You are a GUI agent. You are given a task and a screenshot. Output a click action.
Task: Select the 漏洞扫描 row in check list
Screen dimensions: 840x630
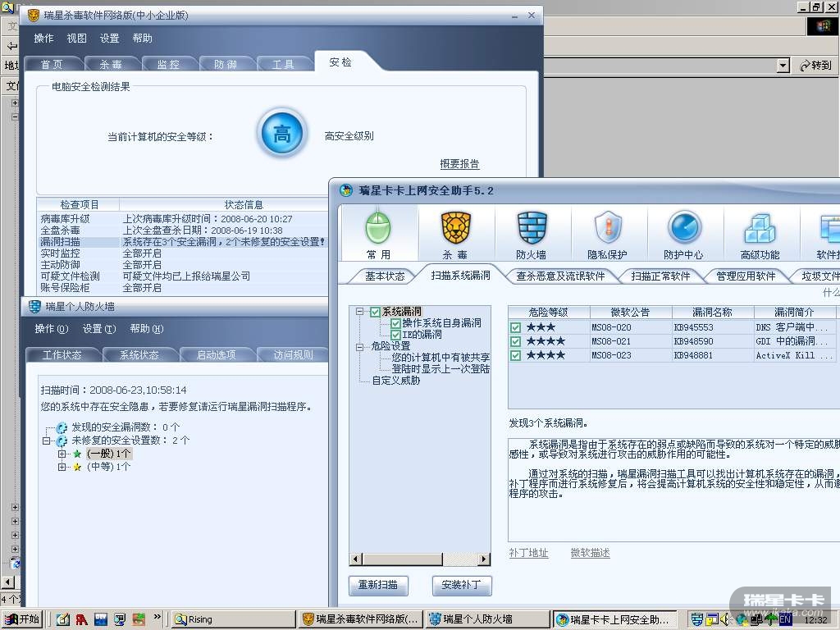click(x=182, y=242)
